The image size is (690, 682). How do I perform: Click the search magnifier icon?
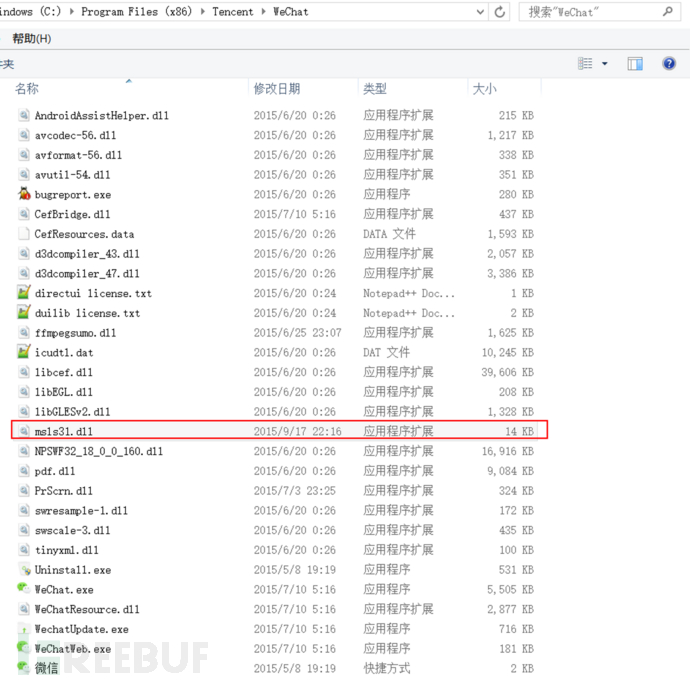click(668, 12)
